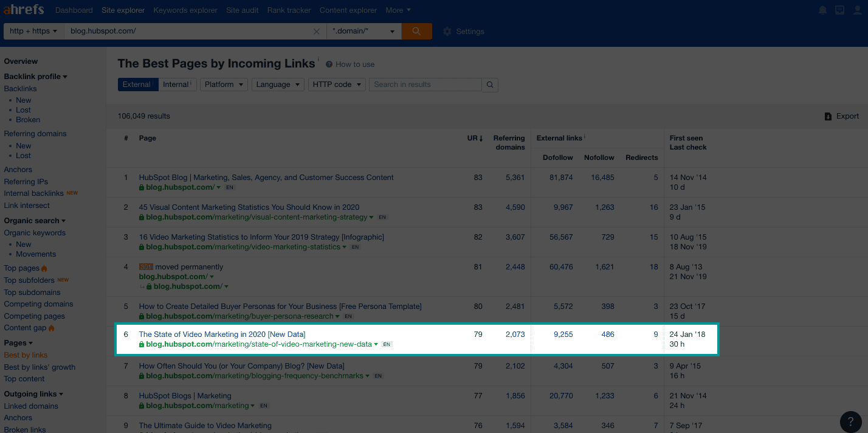The image size is (868, 433).
Task: Open Backlinks in the sidebar
Action: (x=20, y=89)
